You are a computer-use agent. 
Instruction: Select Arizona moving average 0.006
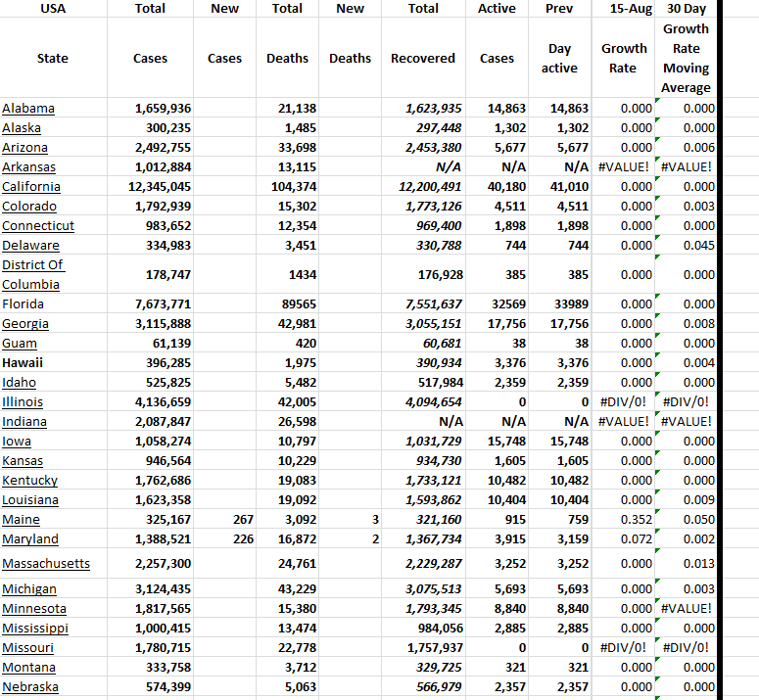tap(686, 148)
